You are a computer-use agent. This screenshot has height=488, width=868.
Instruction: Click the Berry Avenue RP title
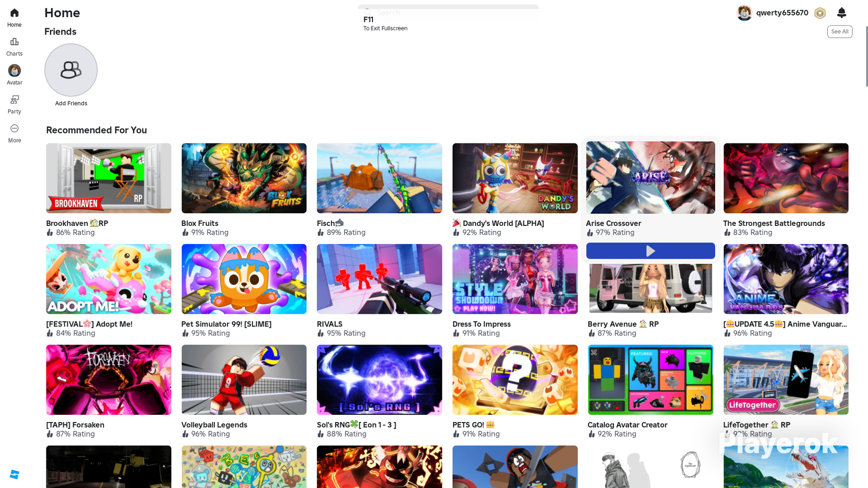(623, 324)
